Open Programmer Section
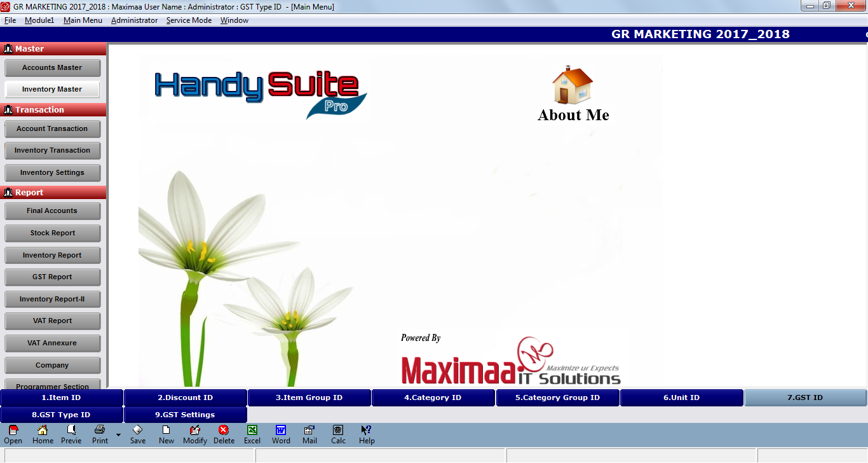 click(x=52, y=384)
